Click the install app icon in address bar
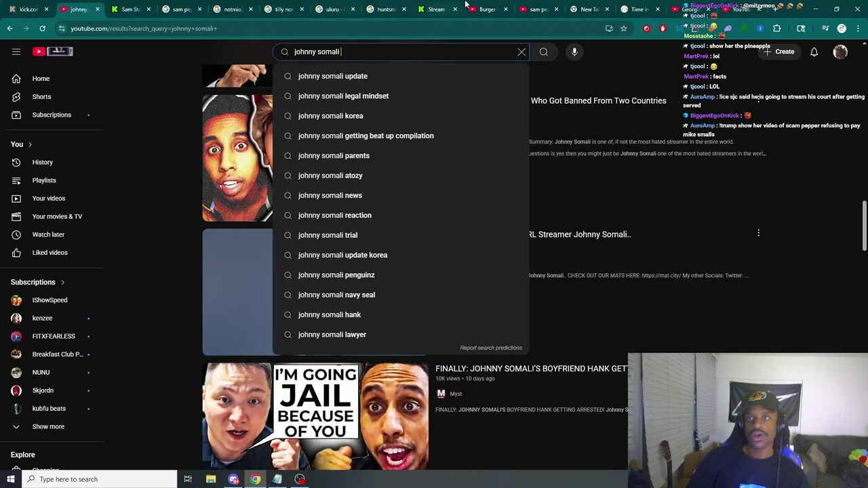 [x=609, y=28]
